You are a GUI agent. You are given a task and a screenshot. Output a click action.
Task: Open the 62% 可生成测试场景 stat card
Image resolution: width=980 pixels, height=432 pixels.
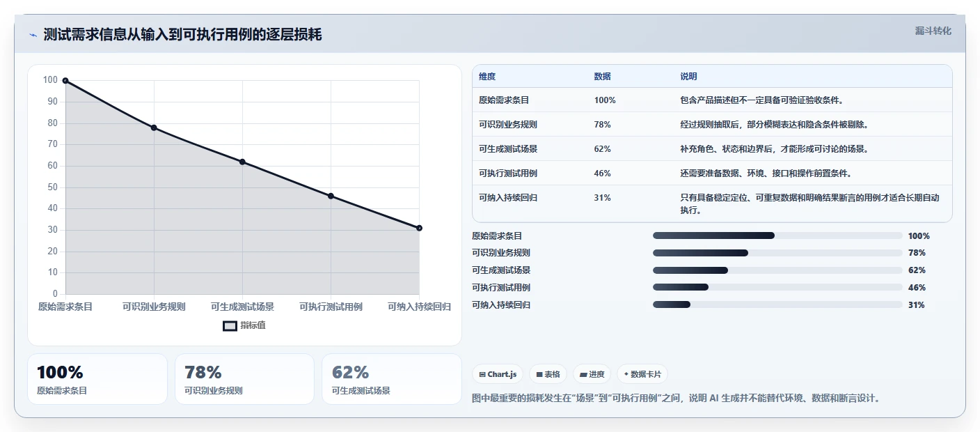[392, 379]
